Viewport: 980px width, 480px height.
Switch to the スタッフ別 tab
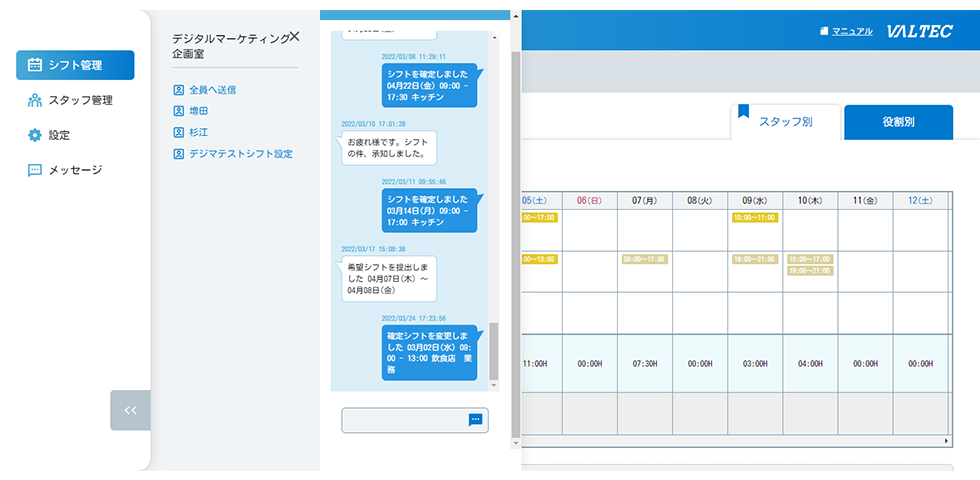785,122
